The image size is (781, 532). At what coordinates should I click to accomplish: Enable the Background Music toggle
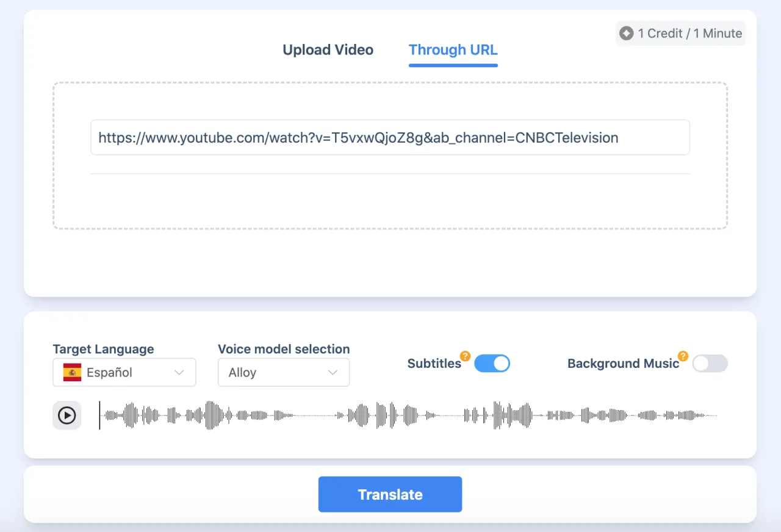[x=710, y=364]
